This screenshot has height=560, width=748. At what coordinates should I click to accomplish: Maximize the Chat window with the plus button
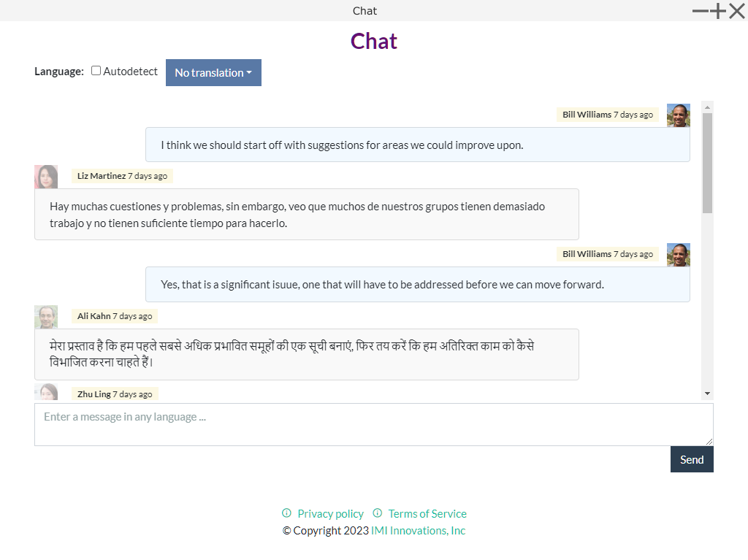click(x=719, y=11)
